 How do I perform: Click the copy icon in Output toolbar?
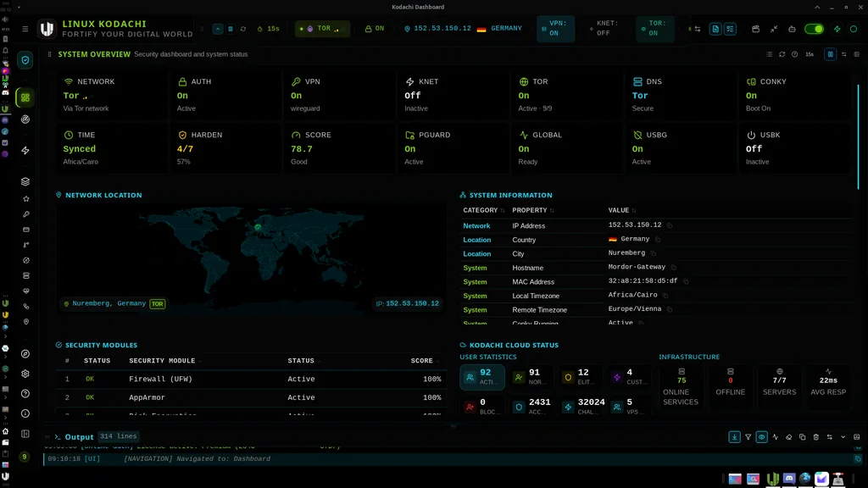coord(802,437)
